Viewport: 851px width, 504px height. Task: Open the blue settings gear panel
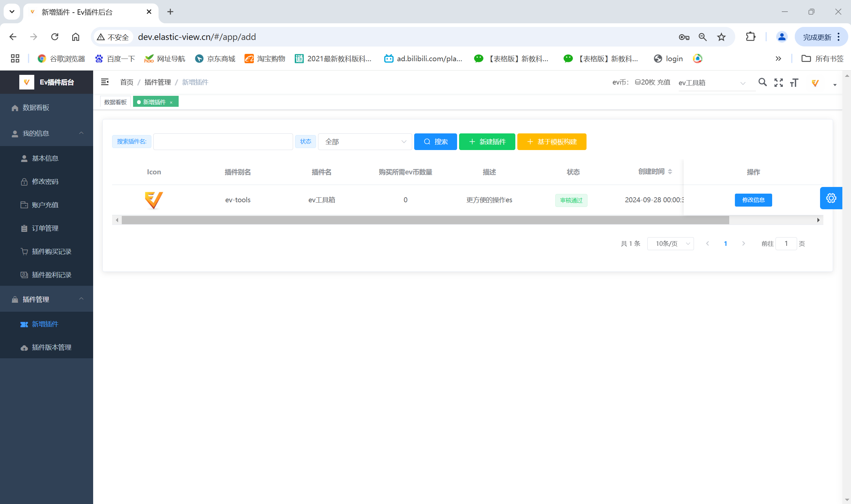[x=831, y=198]
